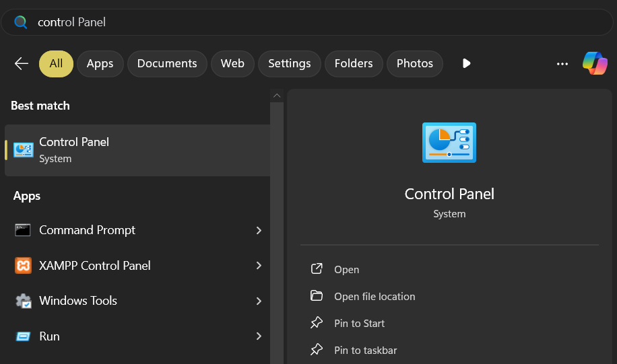Click the Open external-link icon
This screenshot has height=364, width=617.
[x=317, y=269]
